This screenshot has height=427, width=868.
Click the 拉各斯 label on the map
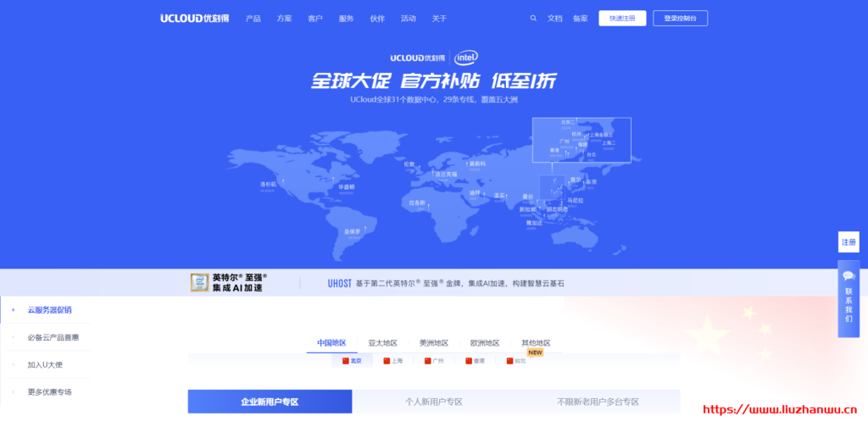pos(417,203)
